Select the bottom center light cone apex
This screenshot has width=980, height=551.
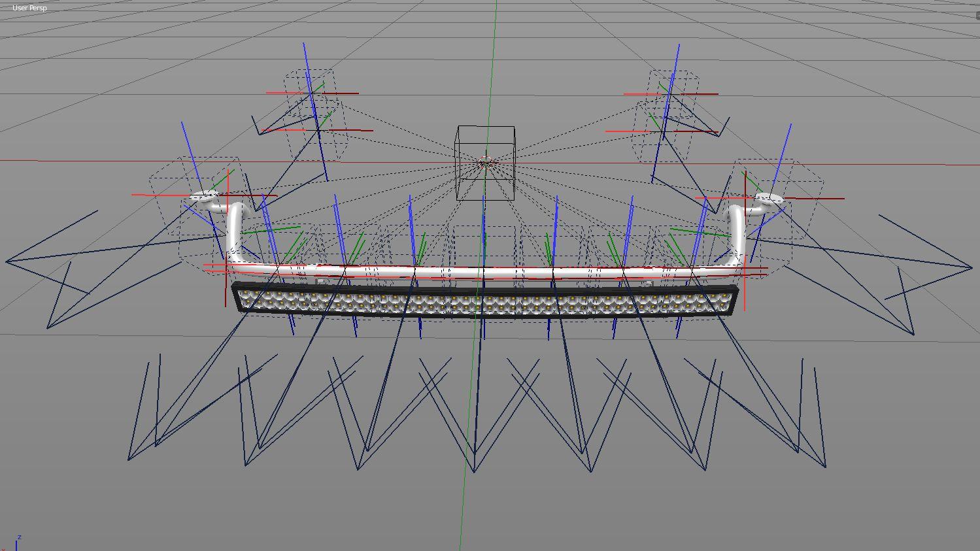tap(475, 471)
